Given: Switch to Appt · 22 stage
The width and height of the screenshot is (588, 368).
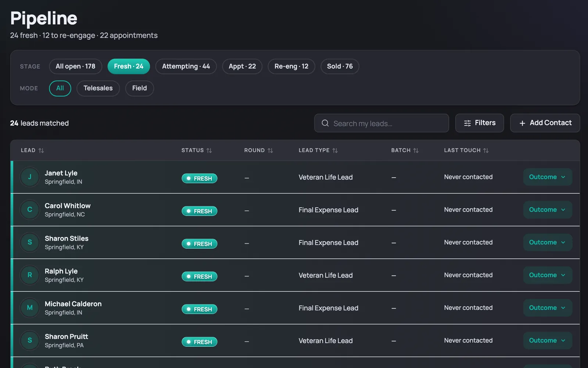Looking at the screenshot, I should 242,66.
